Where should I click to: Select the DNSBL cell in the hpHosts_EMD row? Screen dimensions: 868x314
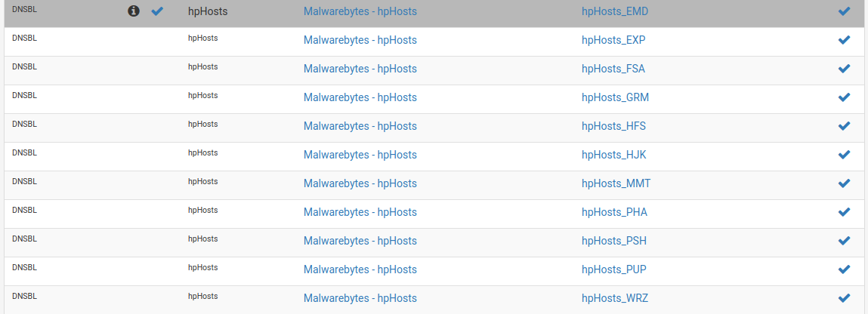[x=24, y=9]
